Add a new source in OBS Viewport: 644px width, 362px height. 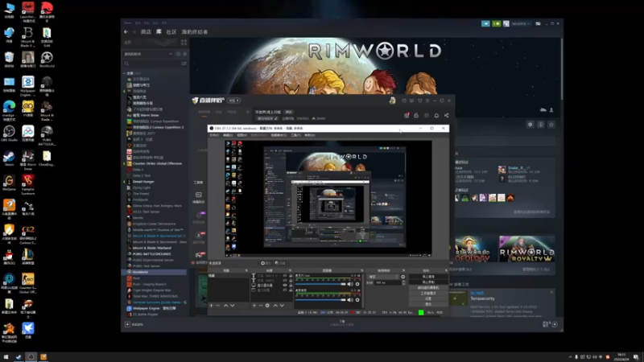click(x=254, y=306)
